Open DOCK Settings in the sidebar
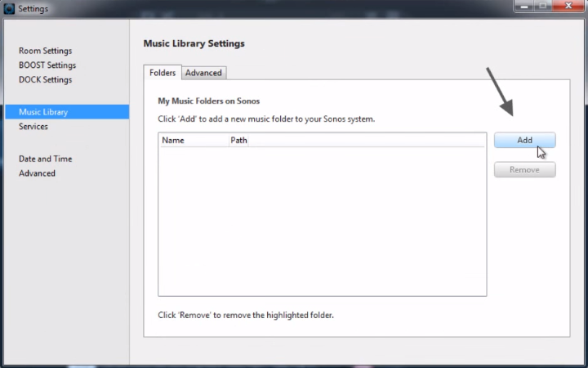The height and width of the screenshot is (368, 588). (x=46, y=79)
